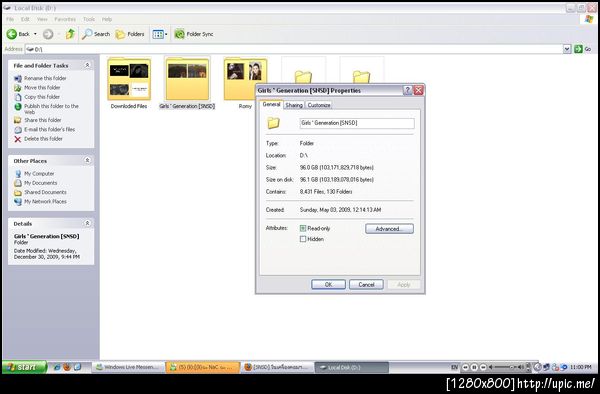Click the taskbar player volume slider
The image size is (600, 394).
pyautogui.click(x=507, y=367)
